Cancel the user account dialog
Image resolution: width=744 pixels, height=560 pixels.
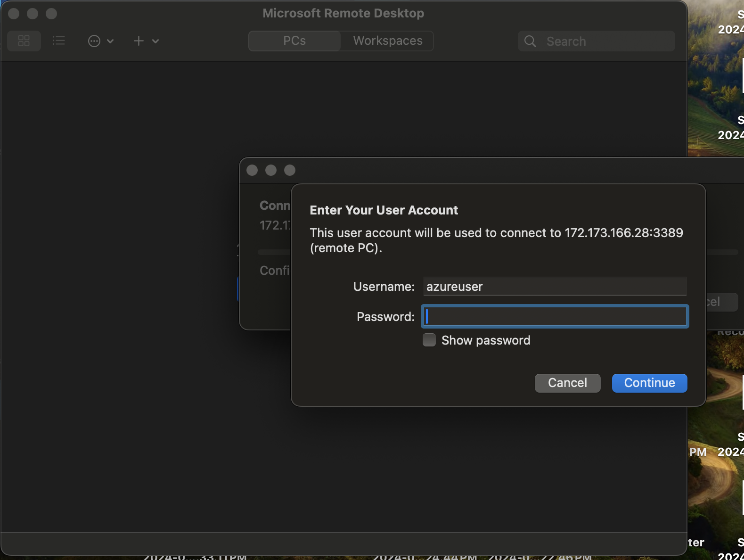567,383
